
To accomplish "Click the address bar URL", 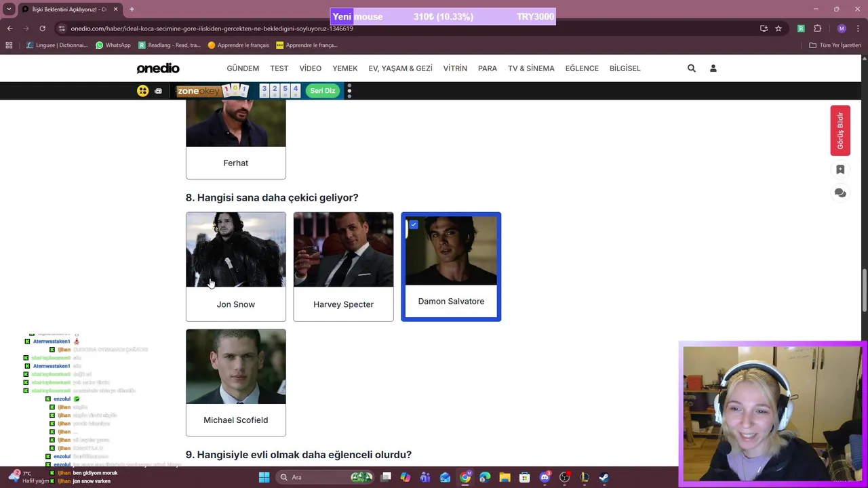I will point(212,28).
